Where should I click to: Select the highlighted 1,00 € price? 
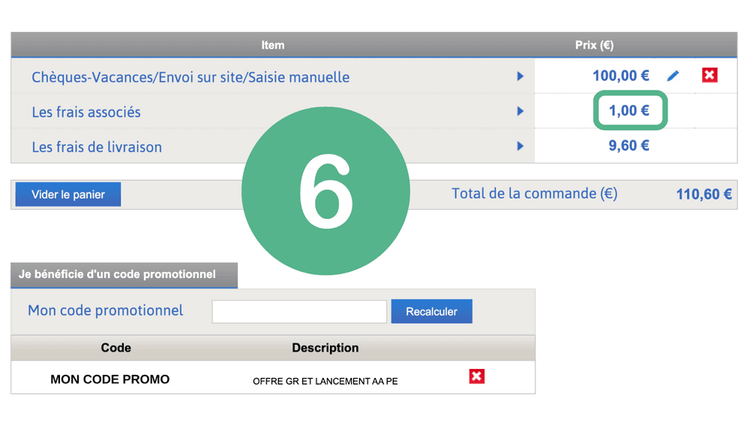[629, 111]
